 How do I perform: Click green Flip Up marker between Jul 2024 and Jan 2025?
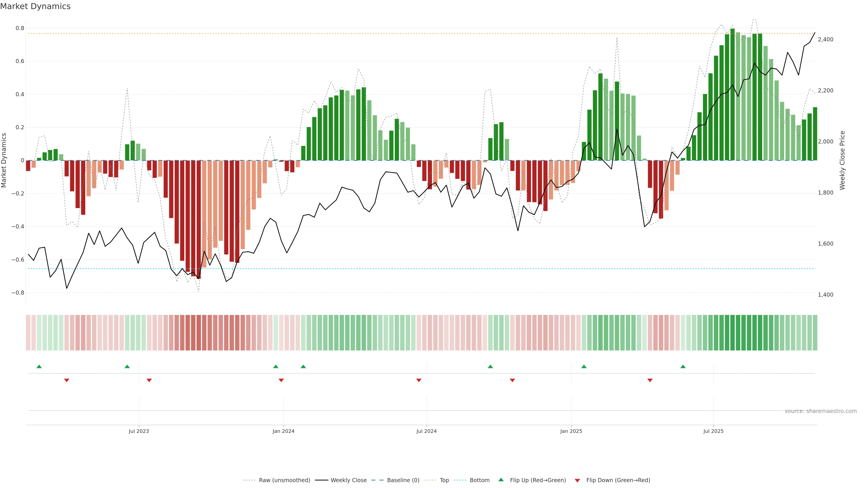[490, 366]
